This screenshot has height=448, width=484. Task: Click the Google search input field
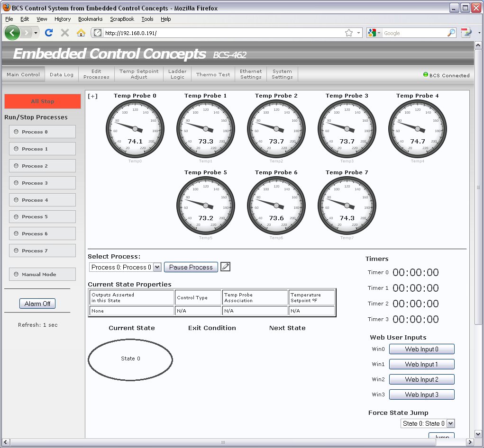coord(414,33)
